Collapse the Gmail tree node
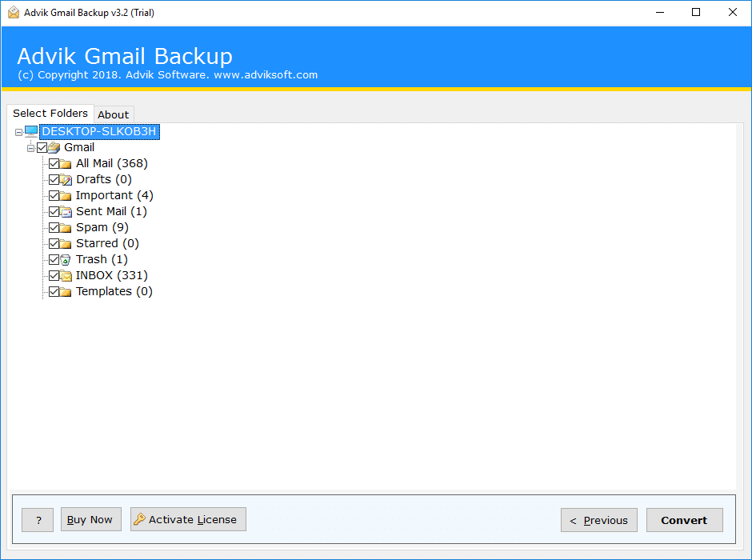 pos(30,147)
